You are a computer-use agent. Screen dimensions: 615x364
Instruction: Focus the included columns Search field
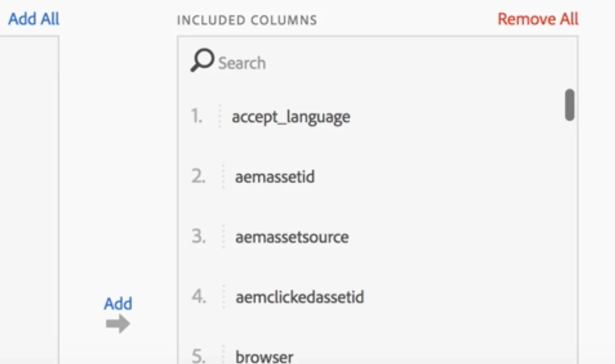tap(311, 63)
